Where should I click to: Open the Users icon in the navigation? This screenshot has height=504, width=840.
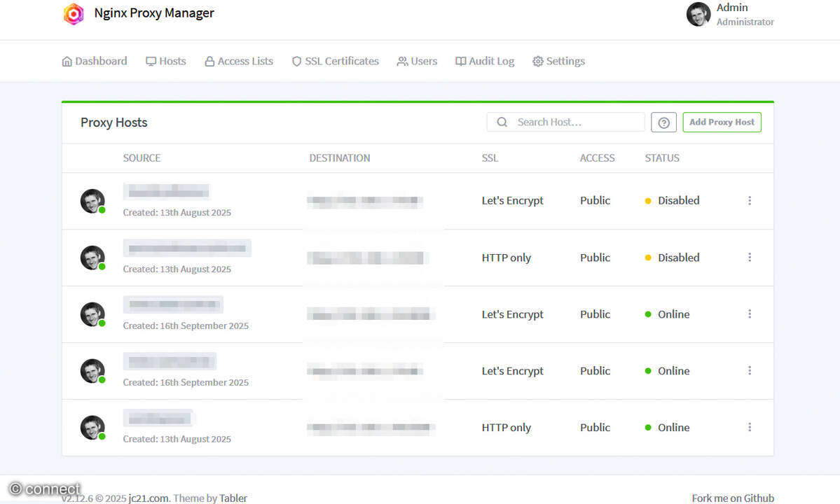(x=401, y=61)
